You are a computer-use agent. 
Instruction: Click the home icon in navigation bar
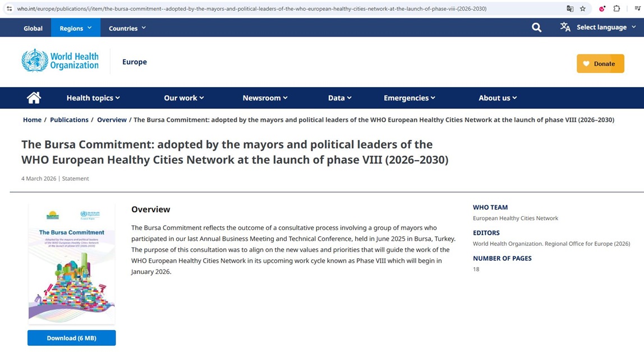(x=34, y=98)
